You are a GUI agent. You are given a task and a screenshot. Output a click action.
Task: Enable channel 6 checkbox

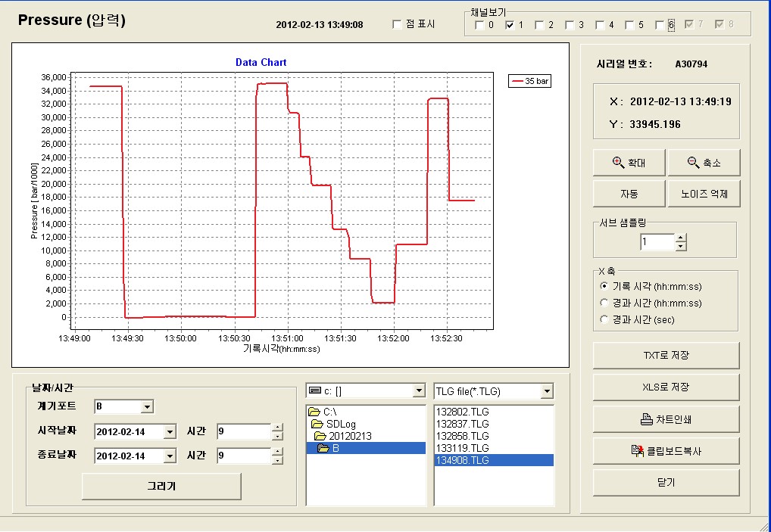pos(660,25)
